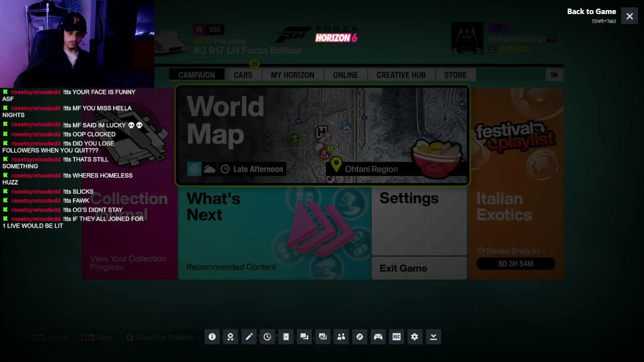Open the friends icon in overlay toolbar

pyautogui.click(x=341, y=337)
